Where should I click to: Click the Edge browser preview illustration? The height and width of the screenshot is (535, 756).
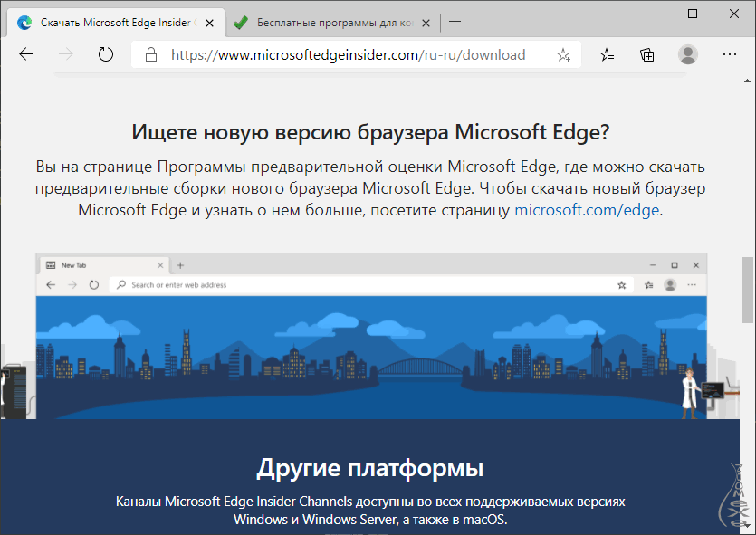[x=371, y=336]
